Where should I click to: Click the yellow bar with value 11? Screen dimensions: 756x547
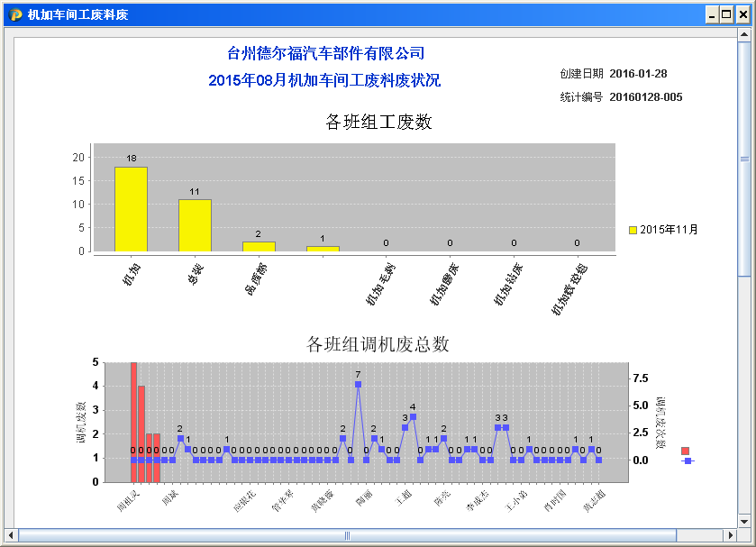[195, 225]
